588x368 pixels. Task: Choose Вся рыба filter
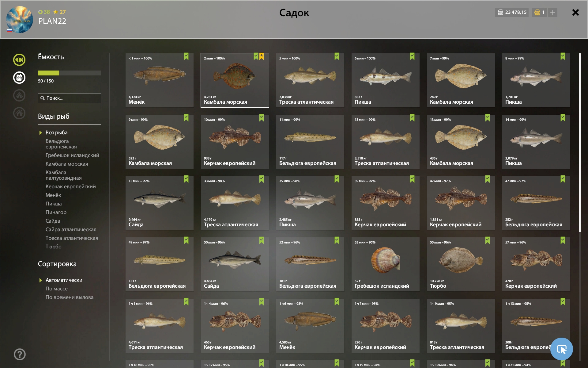pos(56,132)
